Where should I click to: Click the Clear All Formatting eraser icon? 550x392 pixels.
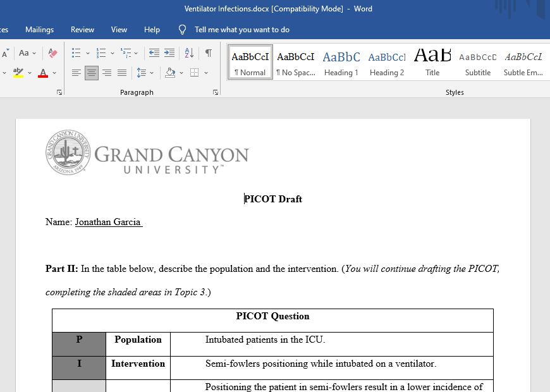52,53
